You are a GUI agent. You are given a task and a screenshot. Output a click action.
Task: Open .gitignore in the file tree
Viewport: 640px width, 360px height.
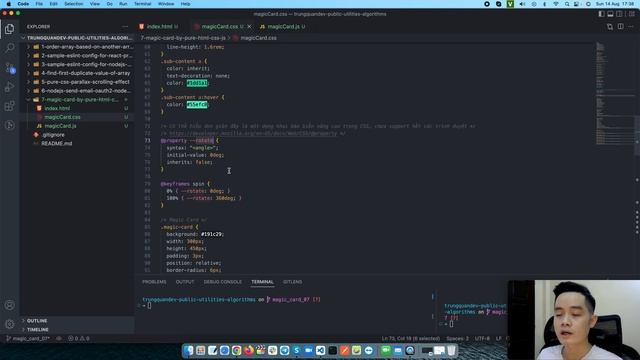(x=78, y=135)
